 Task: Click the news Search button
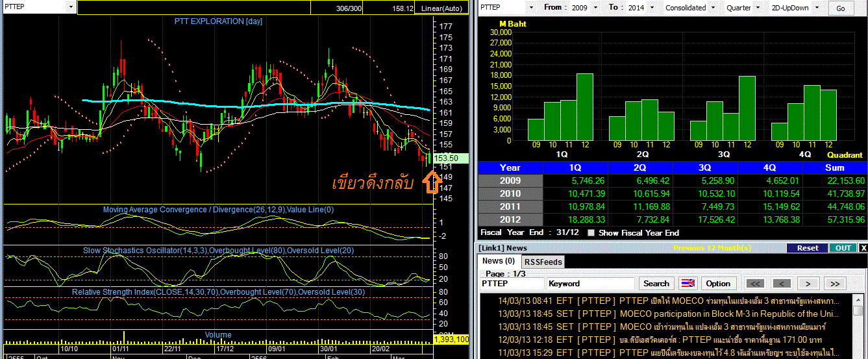tap(656, 284)
